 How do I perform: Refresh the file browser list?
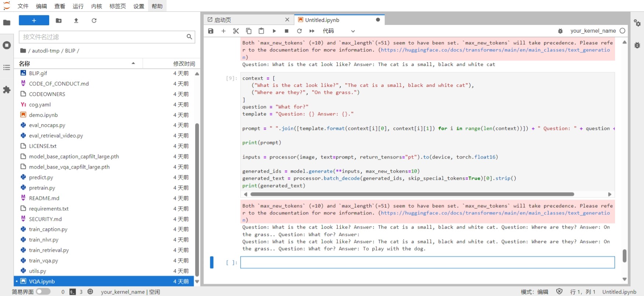click(x=94, y=21)
